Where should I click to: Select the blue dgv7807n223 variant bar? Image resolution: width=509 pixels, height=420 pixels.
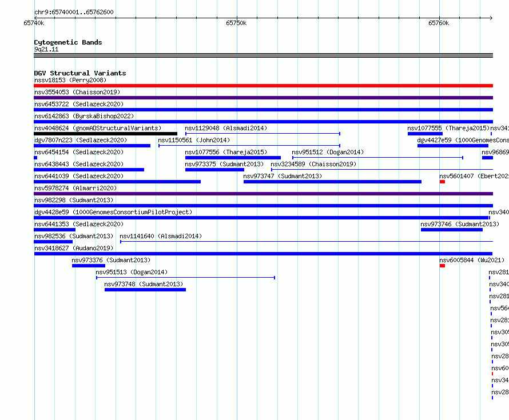click(x=92, y=146)
